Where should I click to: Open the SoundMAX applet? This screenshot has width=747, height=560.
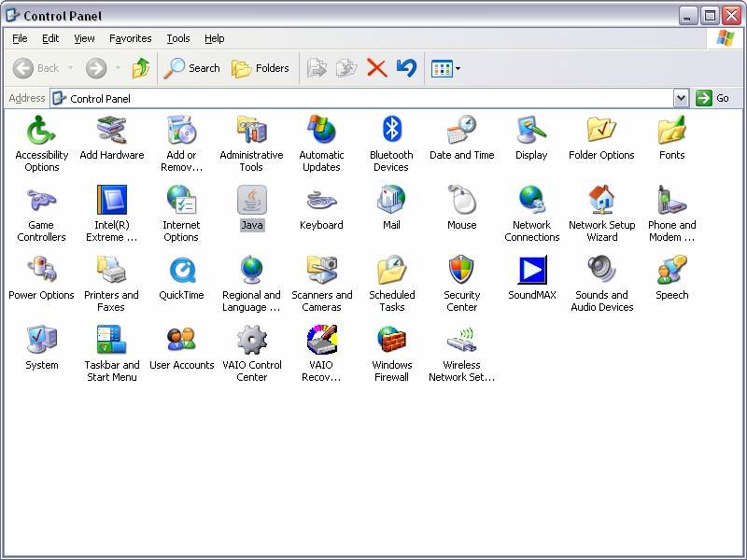click(531, 271)
